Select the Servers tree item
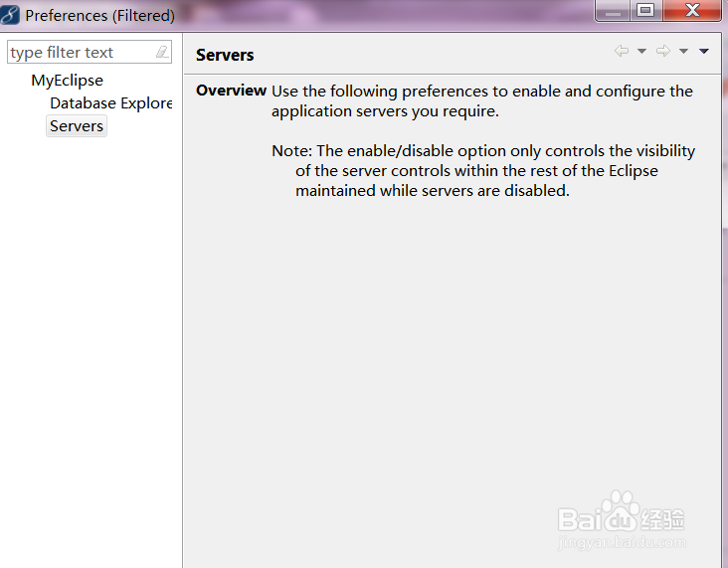Screen dimensions: 728x568 (x=77, y=126)
